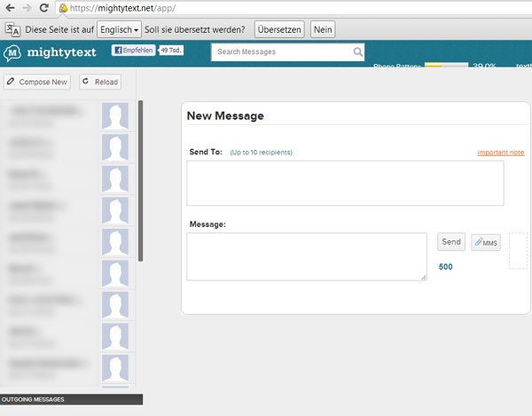Open the important note link
Image resolution: width=532 pixels, height=416 pixels.
501,153
